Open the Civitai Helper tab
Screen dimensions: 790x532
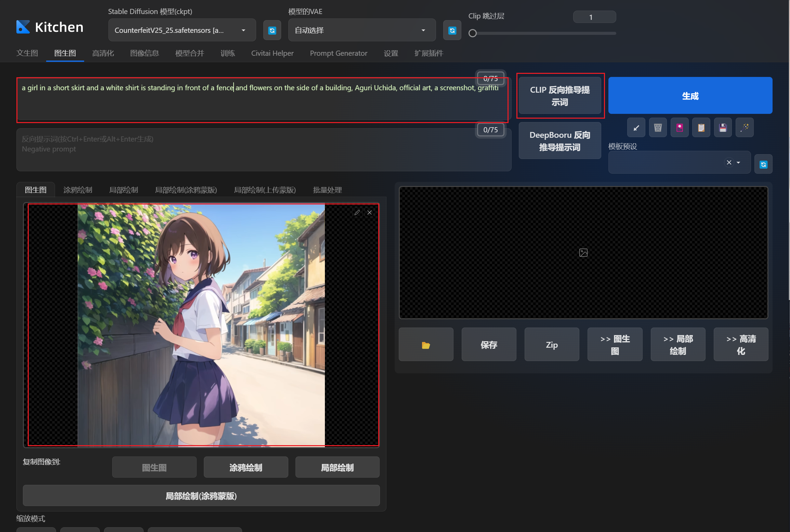tap(272, 53)
